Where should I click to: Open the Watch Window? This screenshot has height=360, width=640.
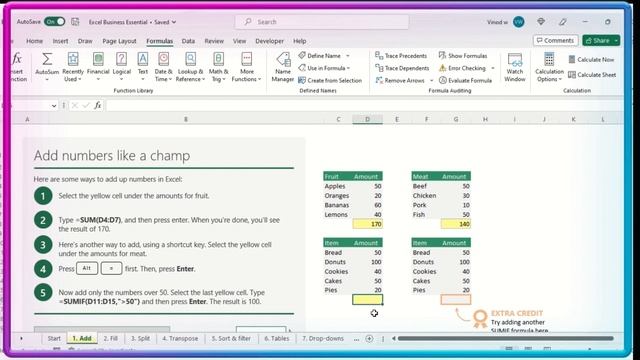pos(515,67)
